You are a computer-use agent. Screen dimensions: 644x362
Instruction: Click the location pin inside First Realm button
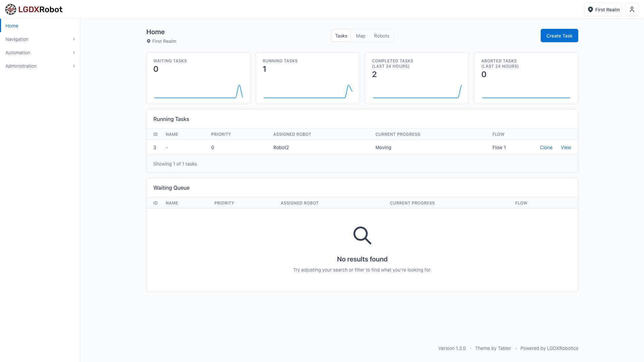tap(591, 9)
